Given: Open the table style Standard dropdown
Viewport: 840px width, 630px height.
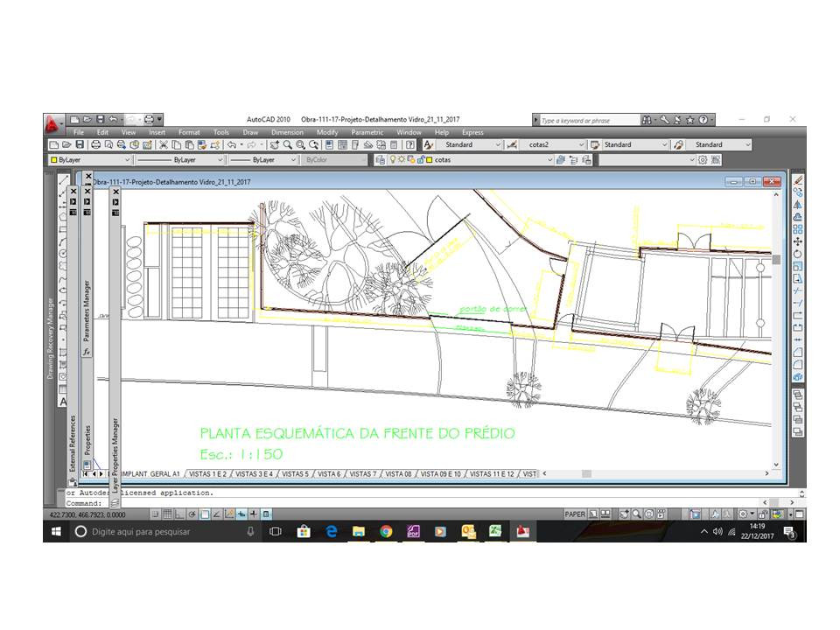Looking at the screenshot, I should [635, 144].
